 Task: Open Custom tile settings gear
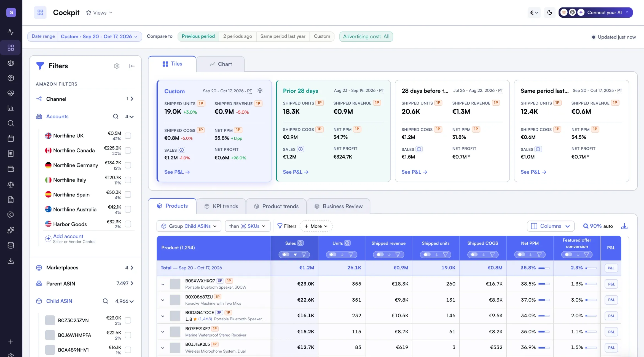coord(260,91)
